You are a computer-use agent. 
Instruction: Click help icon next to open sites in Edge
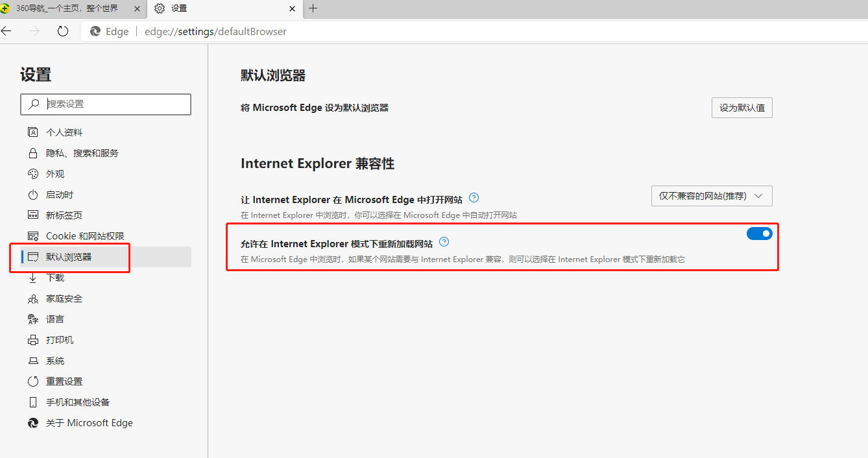(x=474, y=198)
